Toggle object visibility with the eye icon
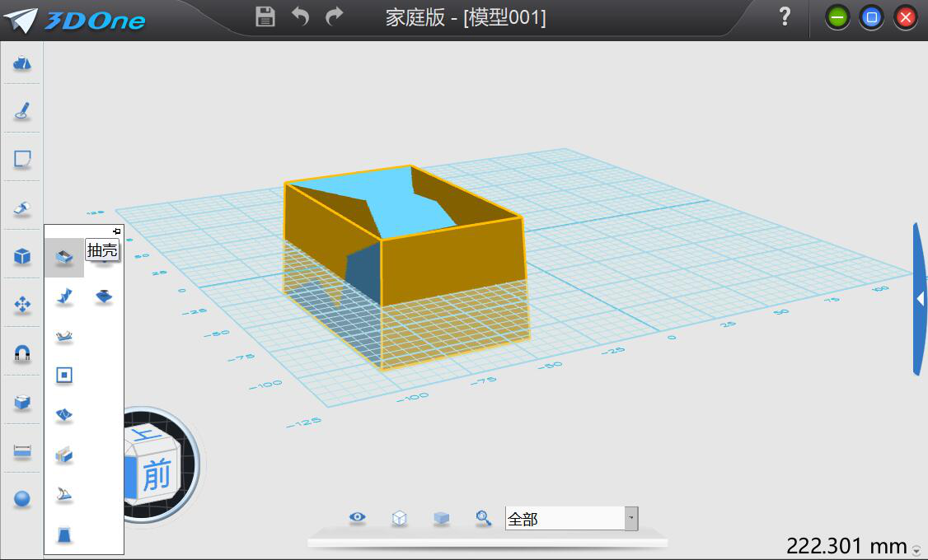928x560 pixels. [x=357, y=517]
